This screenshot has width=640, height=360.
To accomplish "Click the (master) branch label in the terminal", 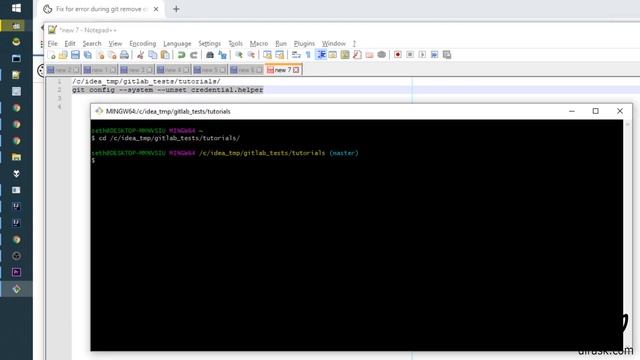I will pyautogui.click(x=344, y=153).
